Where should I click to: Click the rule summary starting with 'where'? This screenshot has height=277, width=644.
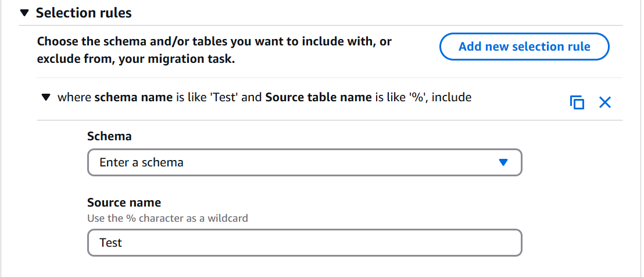(x=264, y=98)
